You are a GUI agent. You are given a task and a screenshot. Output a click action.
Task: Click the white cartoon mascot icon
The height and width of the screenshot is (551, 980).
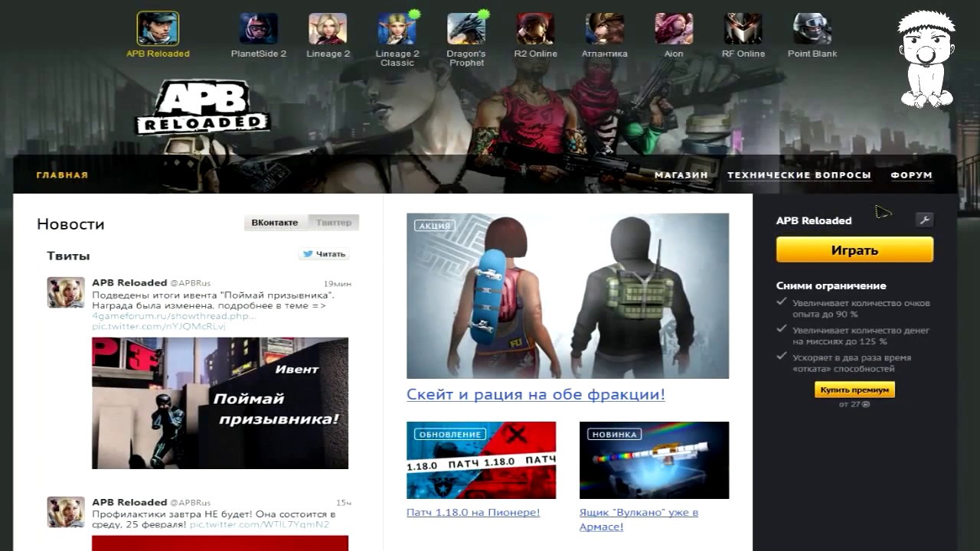click(x=926, y=59)
